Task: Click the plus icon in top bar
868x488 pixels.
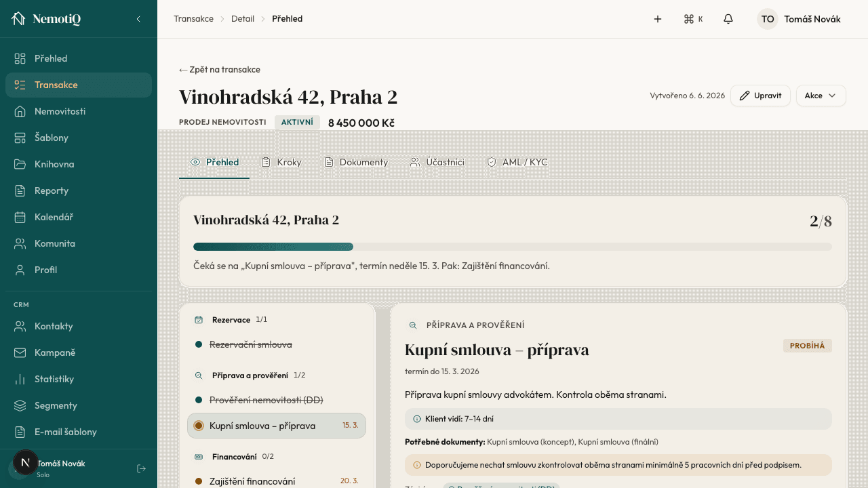Action: click(x=657, y=19)
